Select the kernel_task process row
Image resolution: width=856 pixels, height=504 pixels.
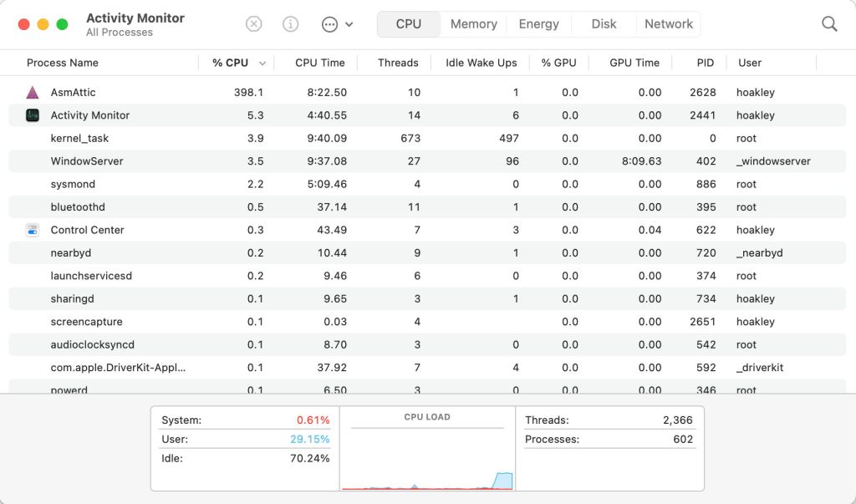(x=427, y=138)
